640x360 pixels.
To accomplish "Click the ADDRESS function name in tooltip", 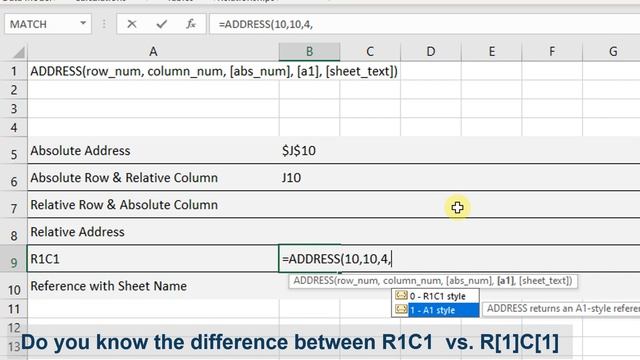I will point(313,281).
